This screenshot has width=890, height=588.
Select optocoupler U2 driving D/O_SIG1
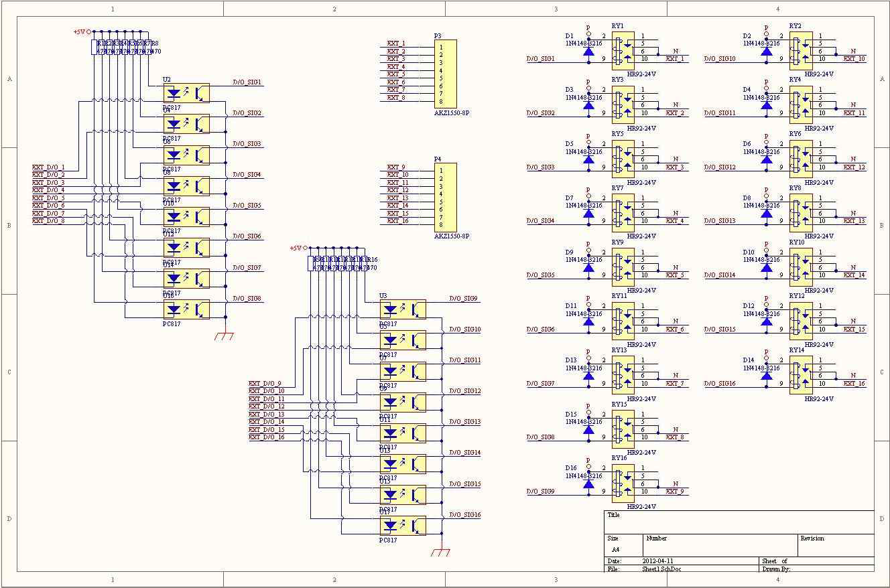coord(186,93)
